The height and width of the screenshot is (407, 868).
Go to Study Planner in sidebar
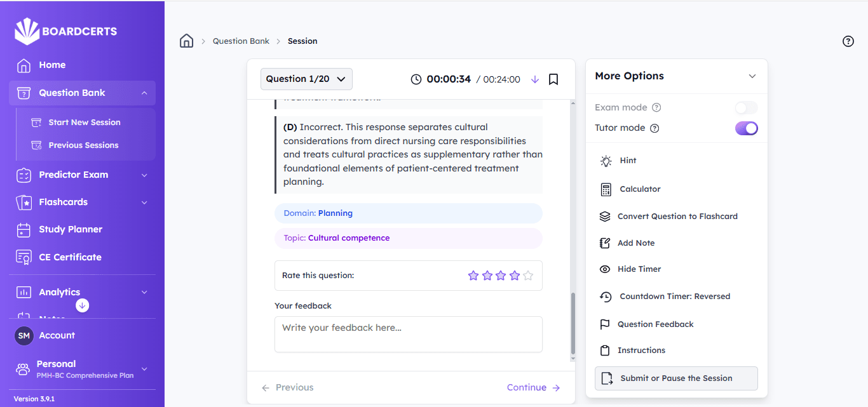[x=70, y=229]
